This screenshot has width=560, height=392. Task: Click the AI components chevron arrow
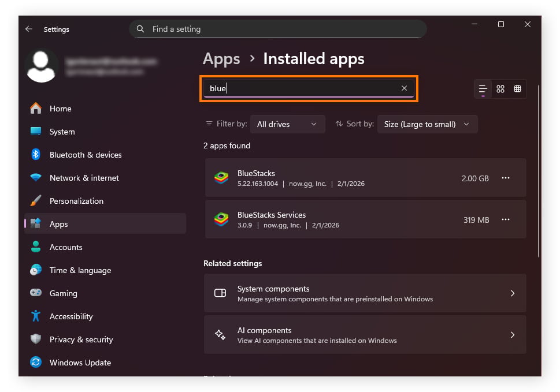pos(513,335)
